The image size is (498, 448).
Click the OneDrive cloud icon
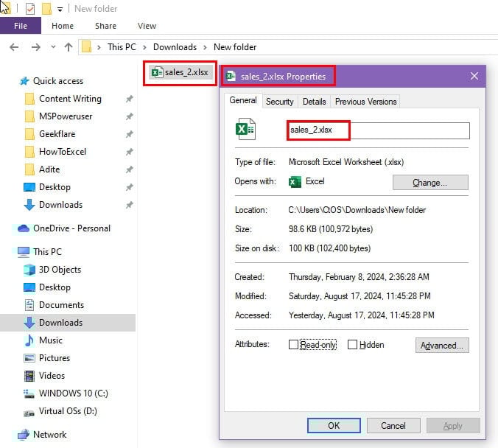[x=24, y=228]
